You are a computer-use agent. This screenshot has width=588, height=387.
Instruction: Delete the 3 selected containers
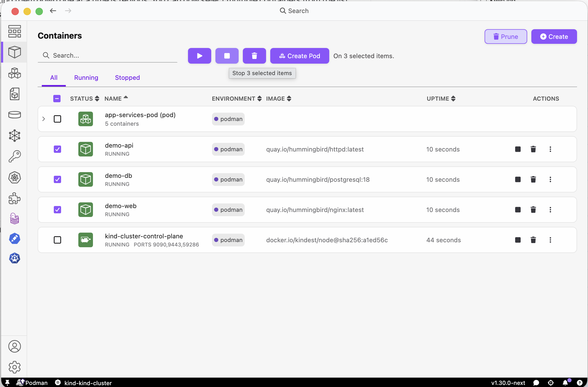(254, 56)
